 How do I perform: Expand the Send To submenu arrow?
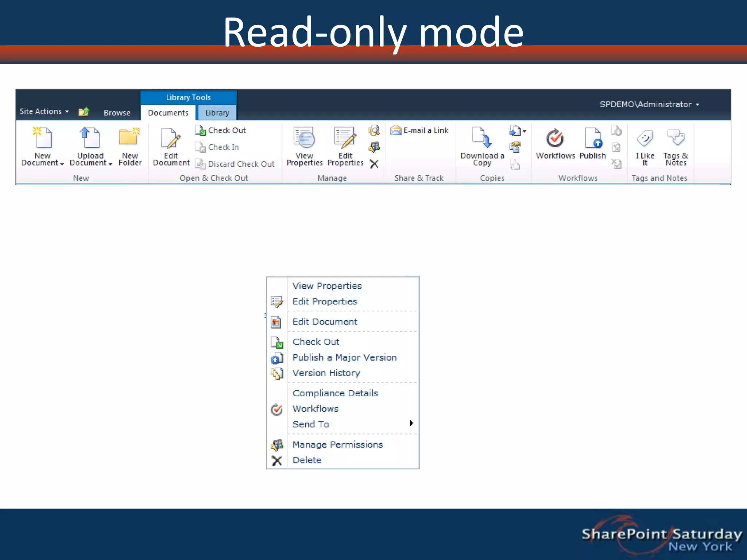pos(411,423)
